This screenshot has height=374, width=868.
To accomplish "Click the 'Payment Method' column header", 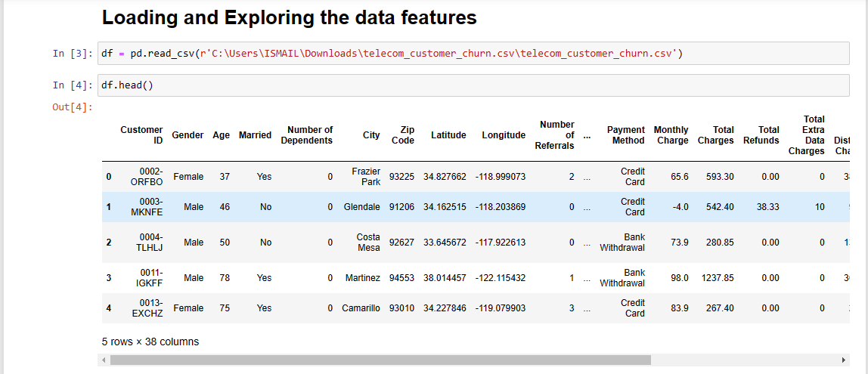I will (625, 135).
